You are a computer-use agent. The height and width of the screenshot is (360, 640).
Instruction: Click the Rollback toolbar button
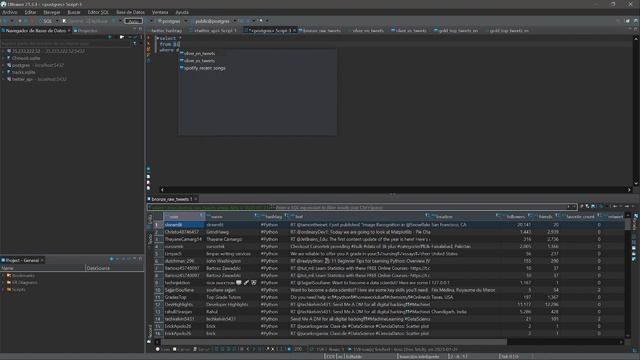point(97,21)
